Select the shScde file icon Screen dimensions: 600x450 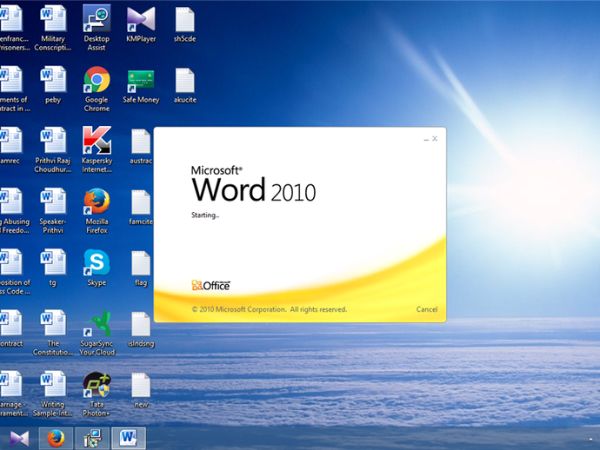point(185,25)
